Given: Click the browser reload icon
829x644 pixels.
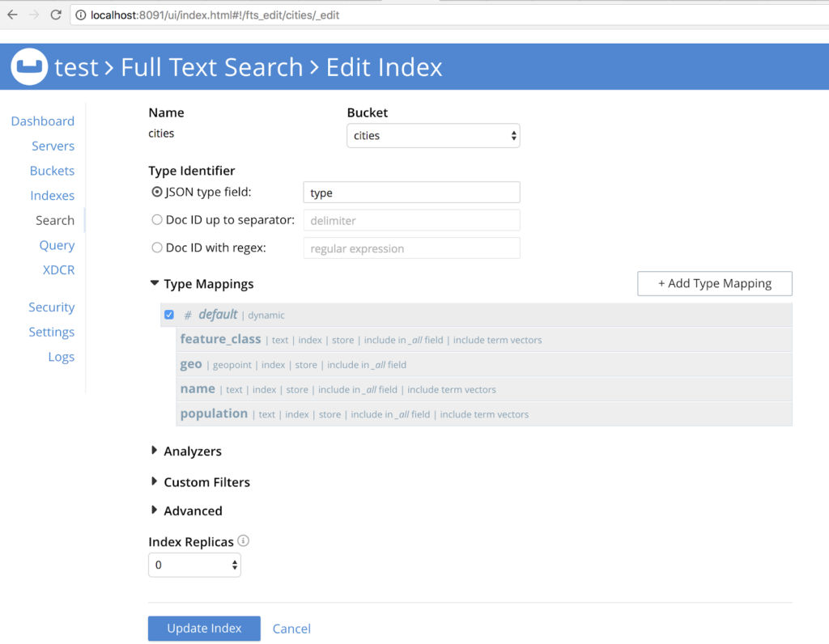Looking at the screenshot, I should point(56,15).
